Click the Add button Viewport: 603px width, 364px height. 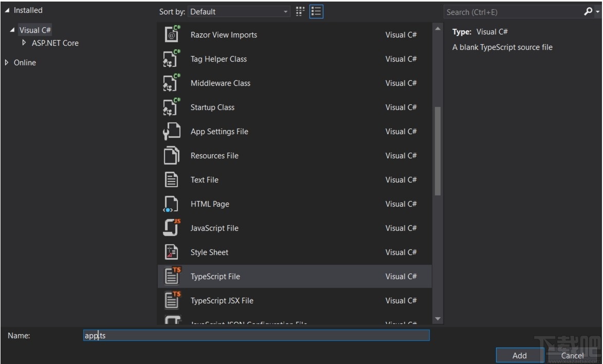coord(519,355)
